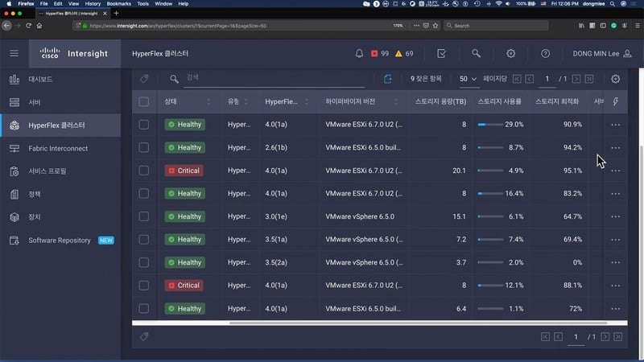Screen dimensions: 644x362
Task: Sort by the HyperFle... version column
Action: pos(307,101)
